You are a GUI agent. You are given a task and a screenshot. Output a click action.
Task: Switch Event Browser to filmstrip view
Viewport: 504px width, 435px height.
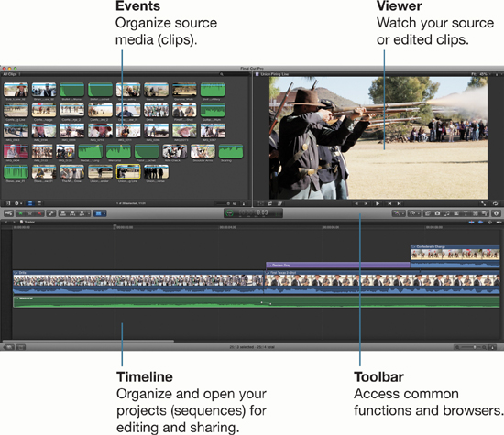point(30,203)
